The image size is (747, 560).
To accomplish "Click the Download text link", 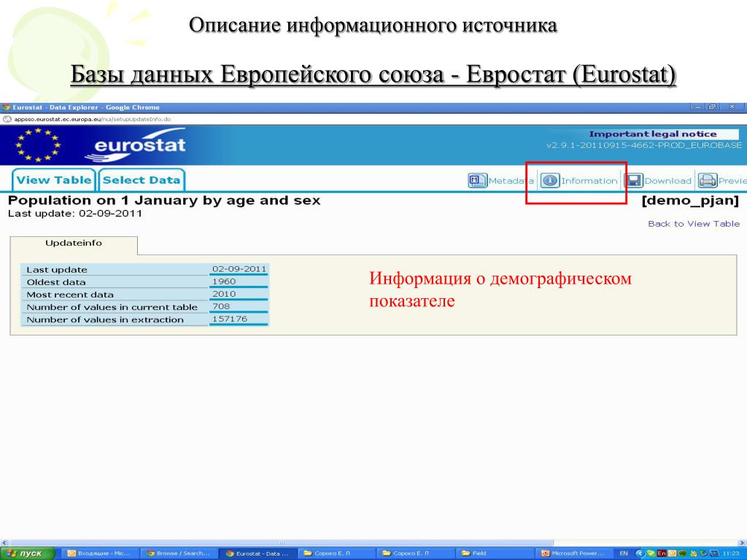I will [x=667, y=181].
